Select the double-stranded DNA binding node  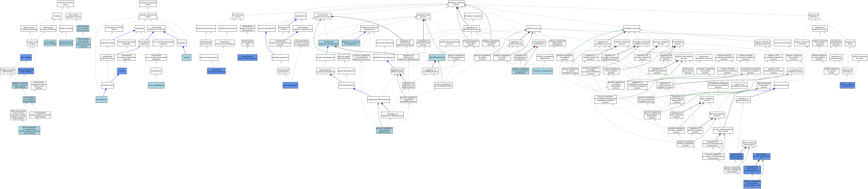8,71
